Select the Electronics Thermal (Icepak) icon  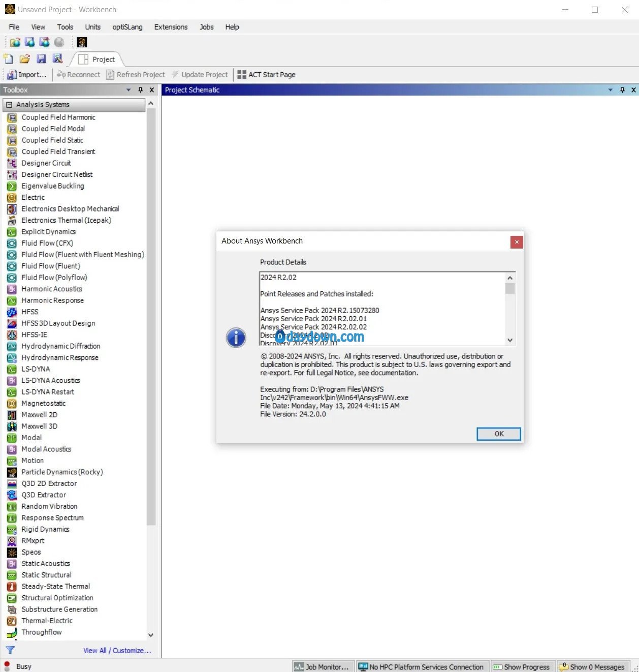pyautogui.click(x=12, y=220)
